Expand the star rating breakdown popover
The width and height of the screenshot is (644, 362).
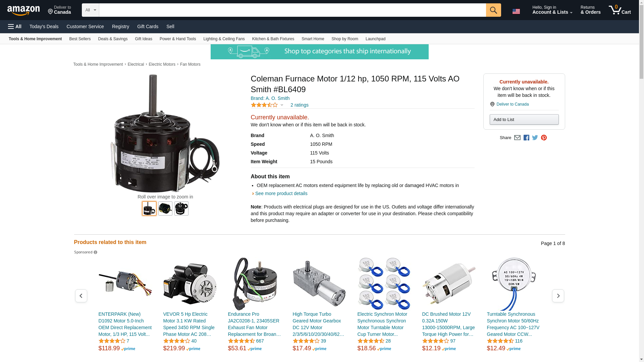coord(267,105)
